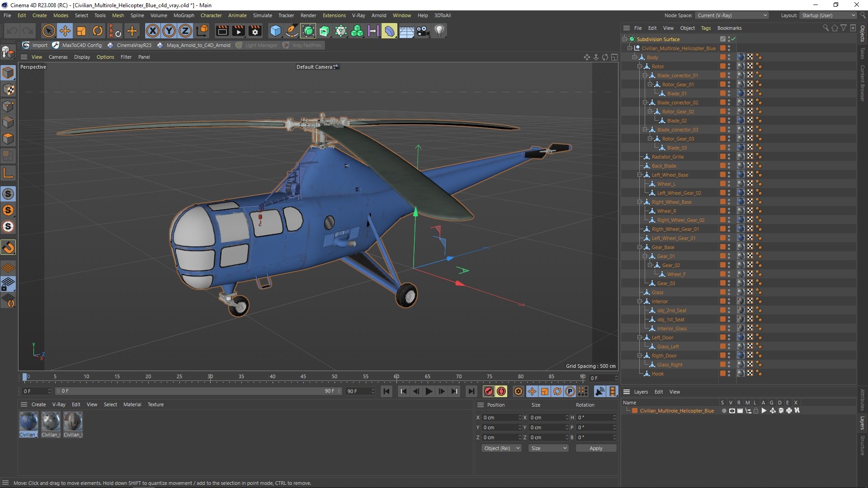The width and height of the screenshot is (868, 488).
Task: Toggle X-axis lock
Action: click(x=153, y=31)
